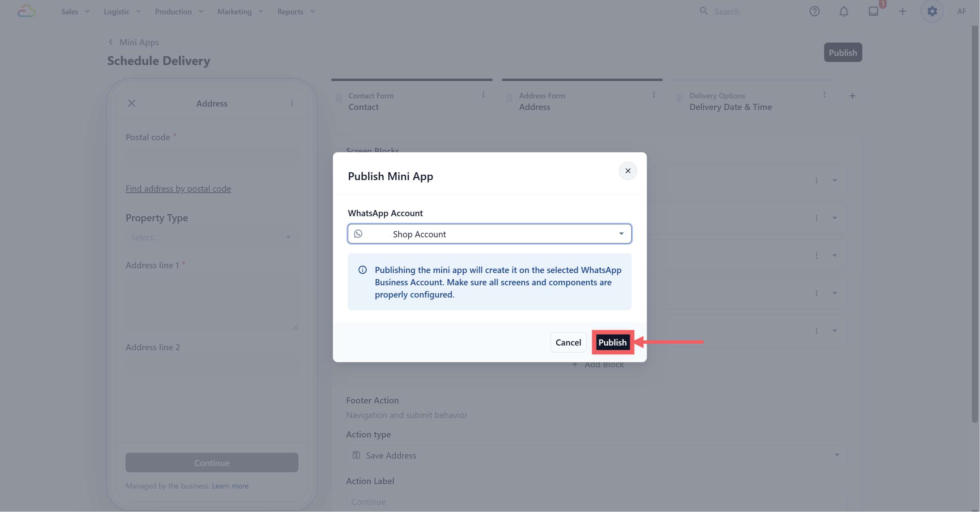Close the Address phone preview with X
The height and width of the screenshot is (512, 980).
point(132,103)
